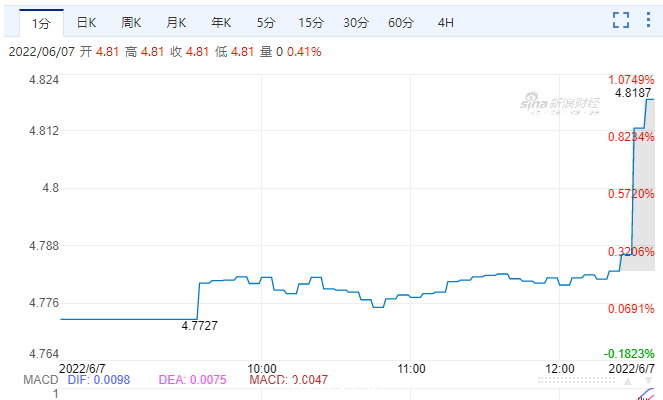Screen dimensions: 663x400
Task: Click the 4.7727 low point marker
Action: pos(199,326)
